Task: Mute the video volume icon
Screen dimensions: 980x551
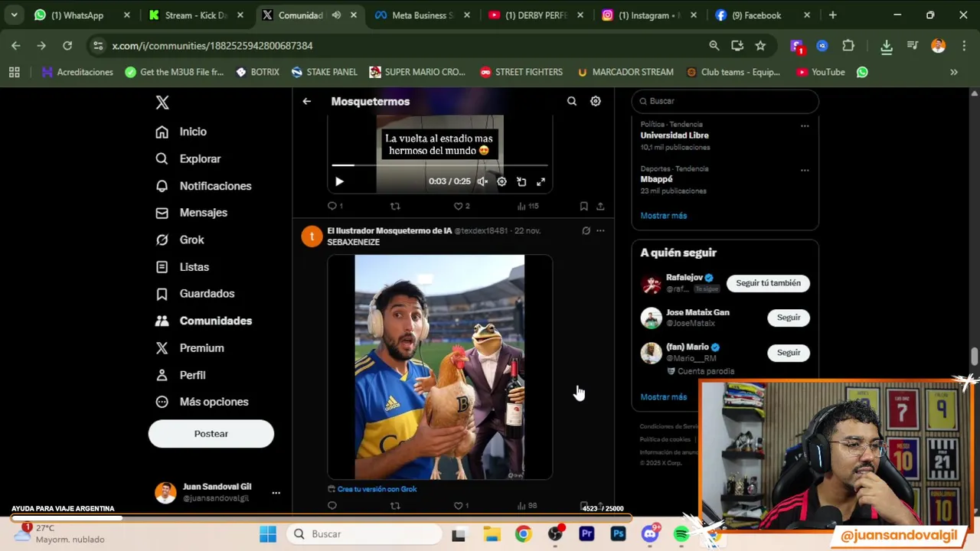Action: pyautogui.click(x=482, y=182)
